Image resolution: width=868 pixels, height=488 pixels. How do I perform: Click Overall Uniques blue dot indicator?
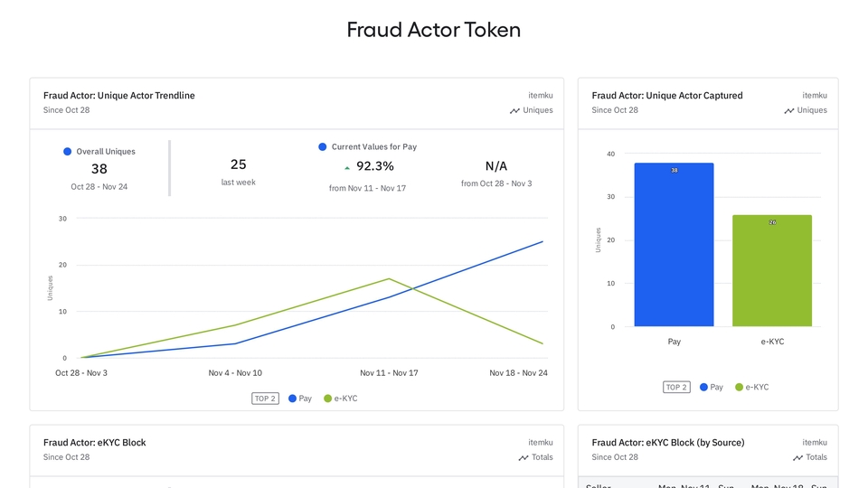[67, 152]
